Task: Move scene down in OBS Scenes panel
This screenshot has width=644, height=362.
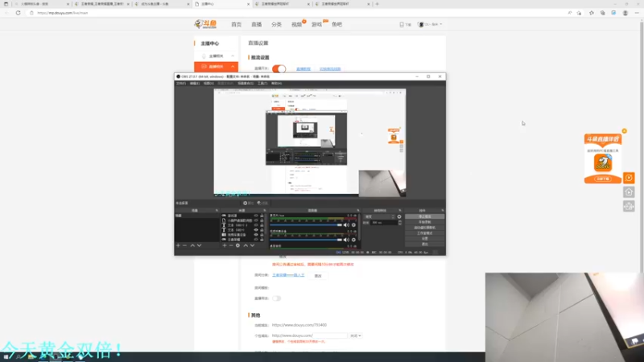Action: [x=199, y=245]
